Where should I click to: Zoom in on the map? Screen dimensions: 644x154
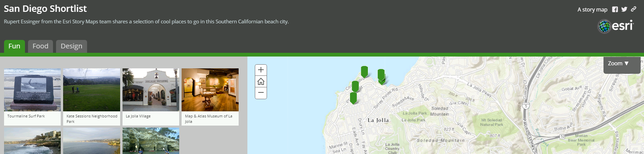261,70
